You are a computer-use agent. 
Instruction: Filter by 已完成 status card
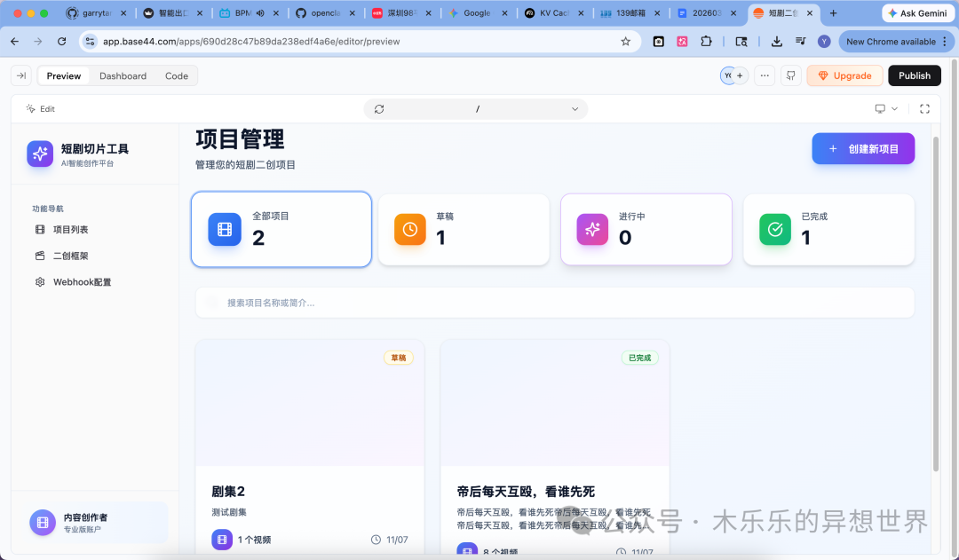[x=828, y=229]
